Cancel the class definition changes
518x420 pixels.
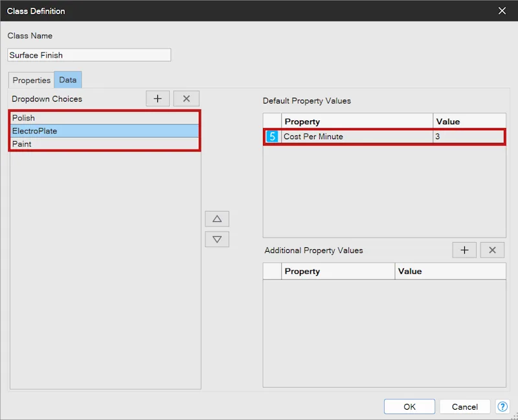coord(465,406)
